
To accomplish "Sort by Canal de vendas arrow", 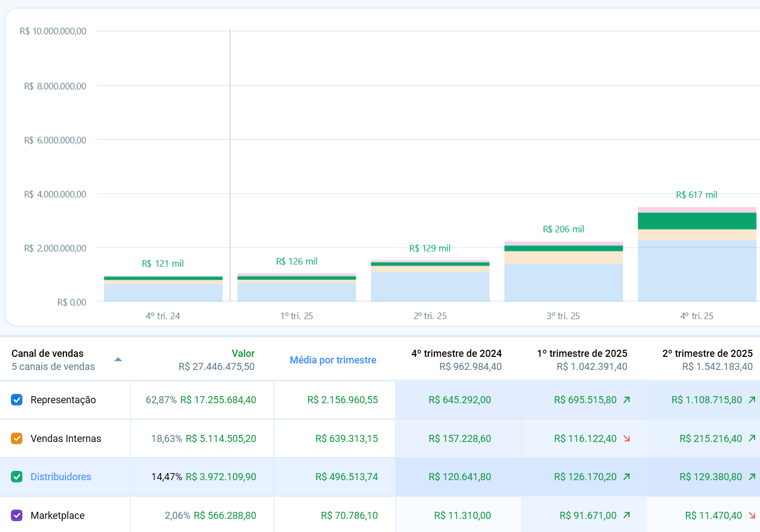I will tap(118, 360).
